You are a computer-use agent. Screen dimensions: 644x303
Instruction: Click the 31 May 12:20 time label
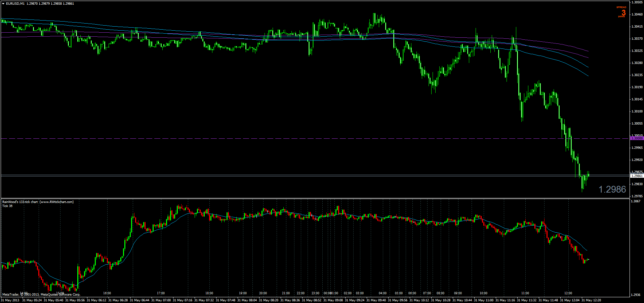(591, 300)
